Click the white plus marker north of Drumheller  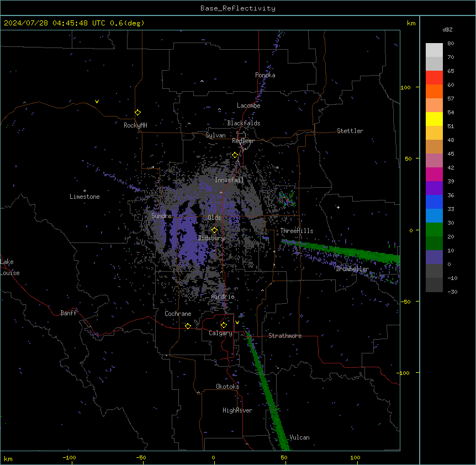(338, 207)
